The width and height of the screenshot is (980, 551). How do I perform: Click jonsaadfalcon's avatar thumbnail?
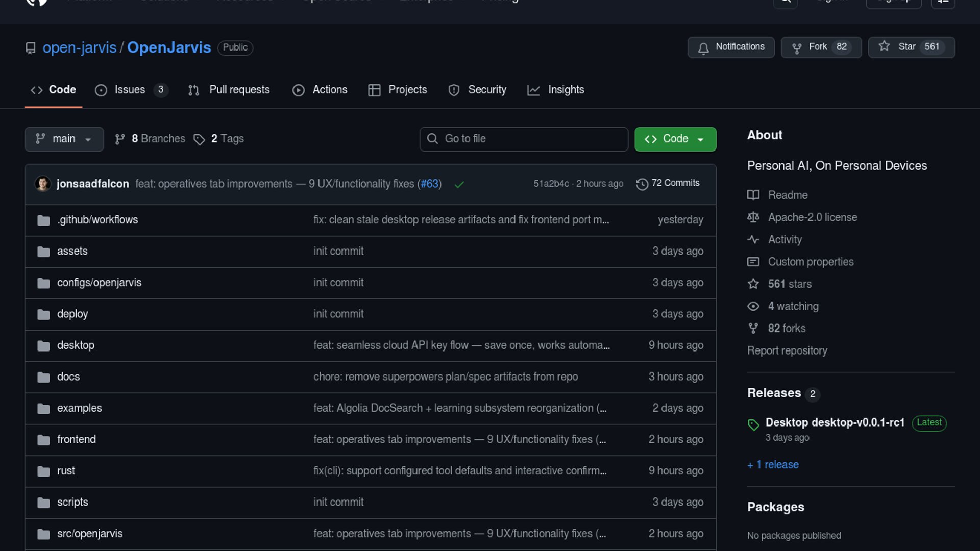[43, 184]
